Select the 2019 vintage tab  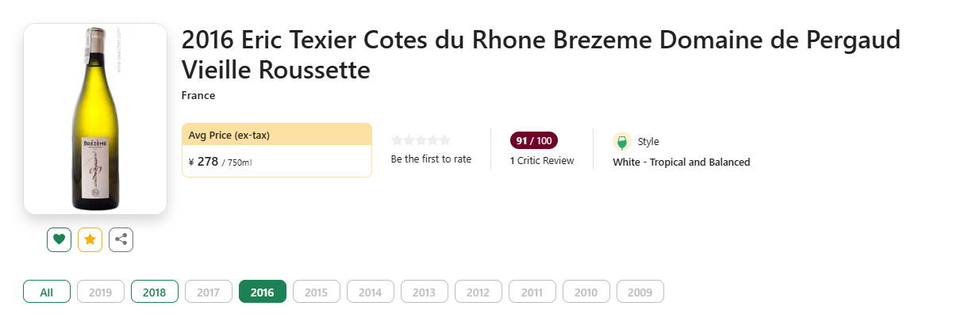coord(101,292)
